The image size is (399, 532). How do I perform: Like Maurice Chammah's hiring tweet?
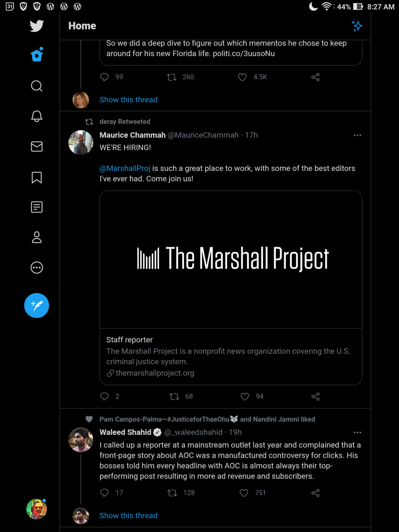point(245,396)
